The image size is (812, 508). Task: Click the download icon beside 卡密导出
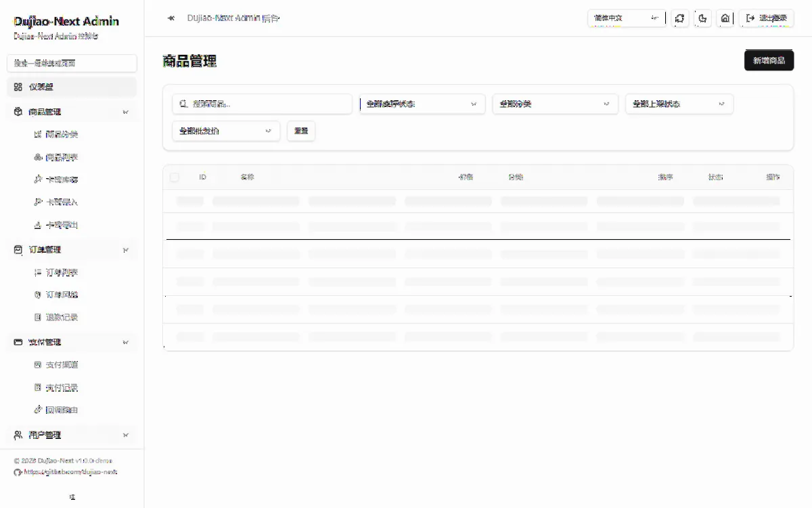(x=38, y=225)
